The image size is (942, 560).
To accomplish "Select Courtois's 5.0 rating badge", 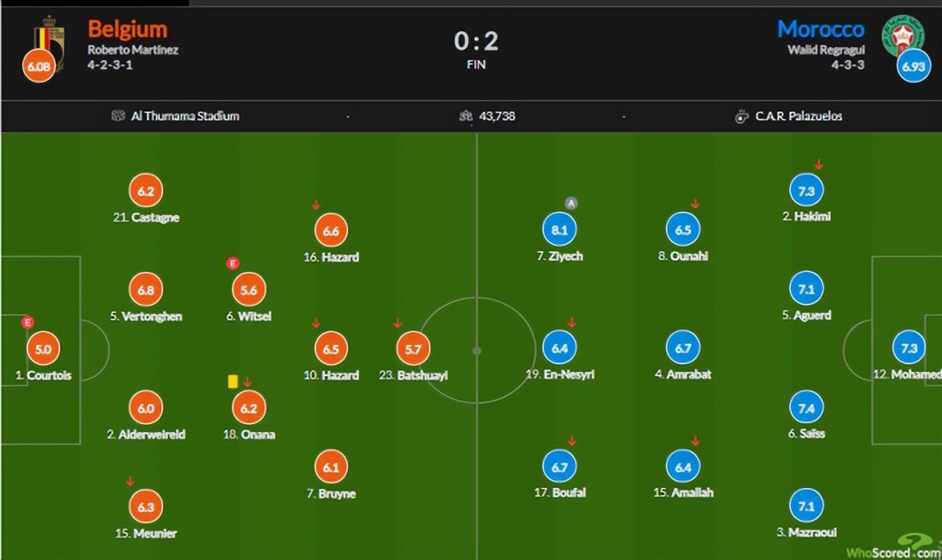I will coord(43,349).
